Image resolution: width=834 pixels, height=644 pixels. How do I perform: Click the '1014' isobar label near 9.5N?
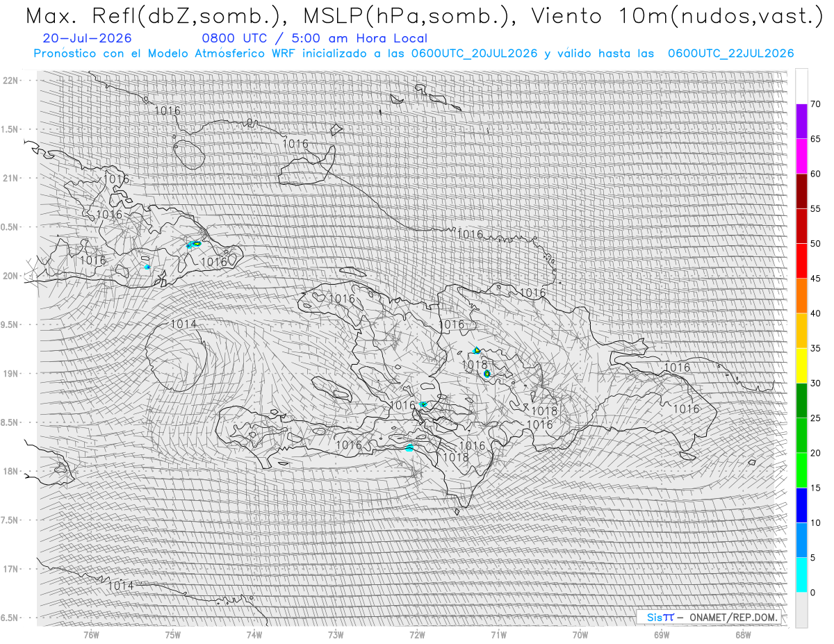click(x=183, y=324)
